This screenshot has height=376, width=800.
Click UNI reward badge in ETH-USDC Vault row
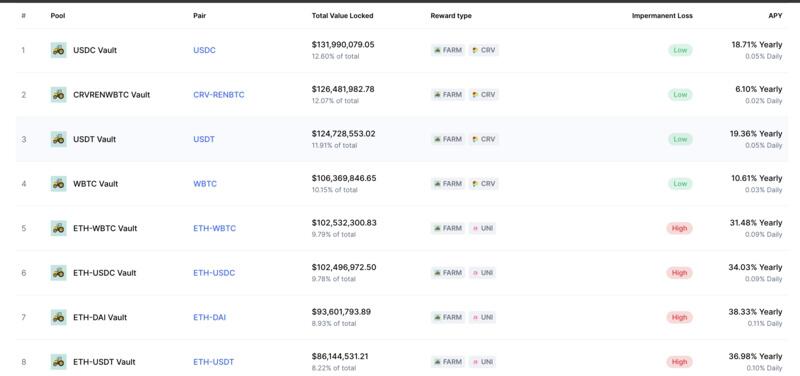click(483, 272)
